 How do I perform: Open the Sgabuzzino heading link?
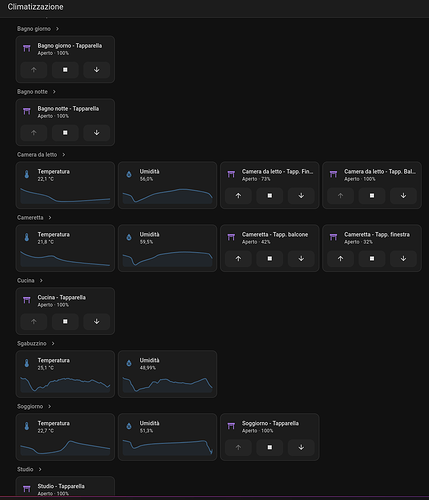coord(32,343)
